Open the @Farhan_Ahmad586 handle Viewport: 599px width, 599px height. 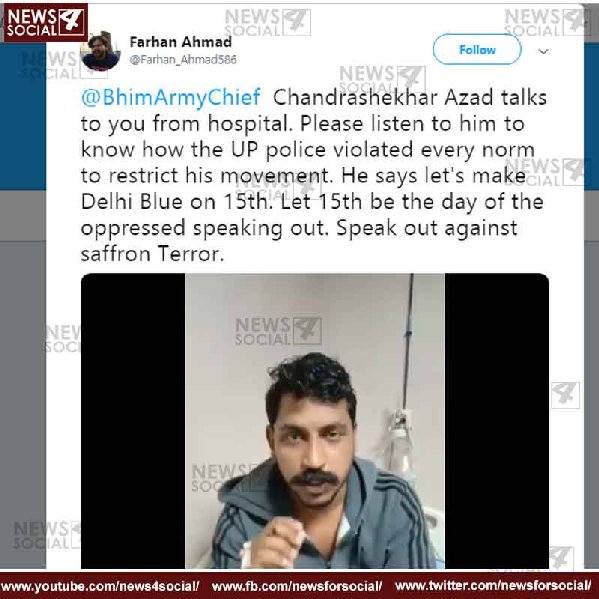(183, 59)
